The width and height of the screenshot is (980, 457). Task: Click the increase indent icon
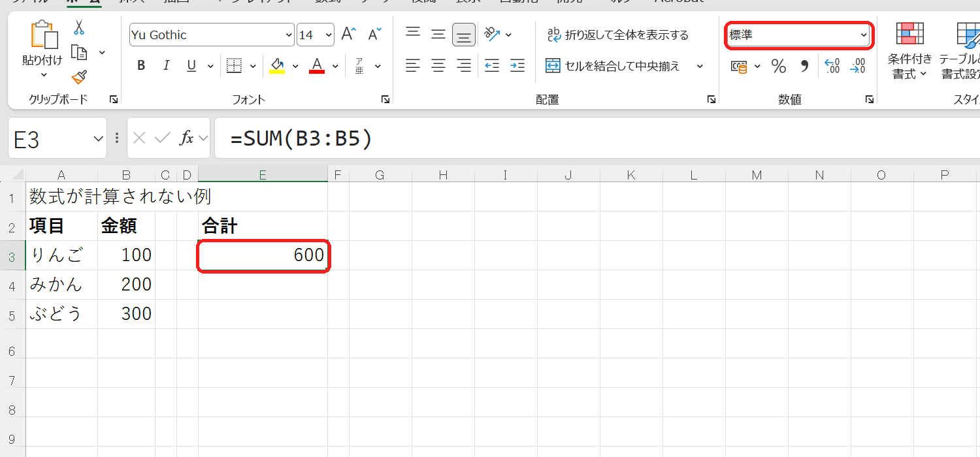tap(517, 65)
